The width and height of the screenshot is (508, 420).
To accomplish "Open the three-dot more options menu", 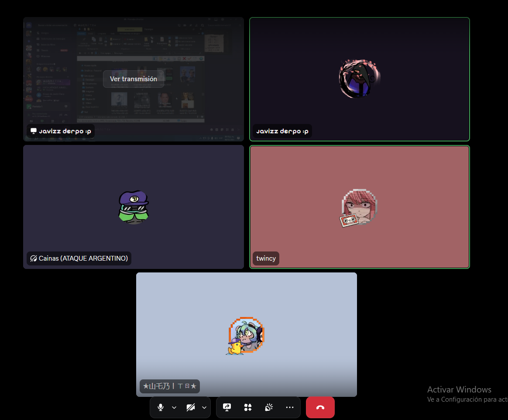I will click(x=290, y=407).
